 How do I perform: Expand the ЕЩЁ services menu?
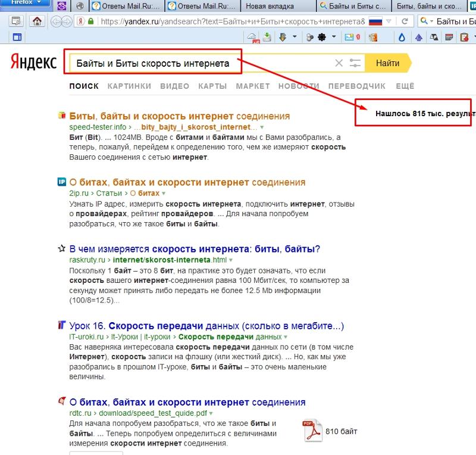pyautogui.click(x=405, y=86)
